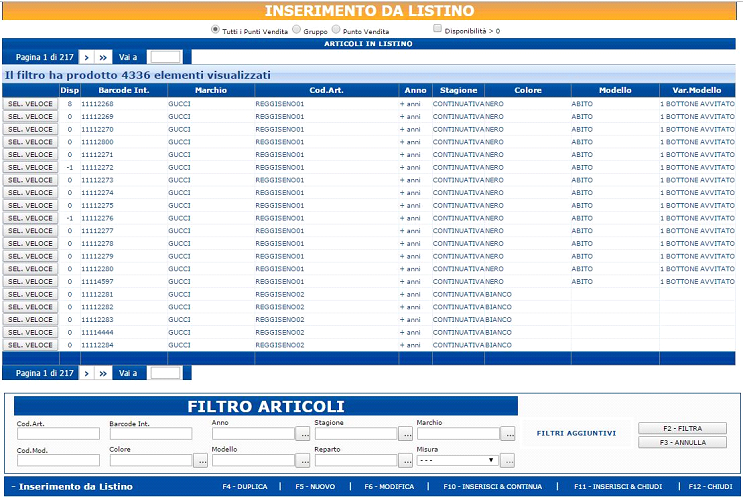Click the Marchio column header

(x=211, y=90)
